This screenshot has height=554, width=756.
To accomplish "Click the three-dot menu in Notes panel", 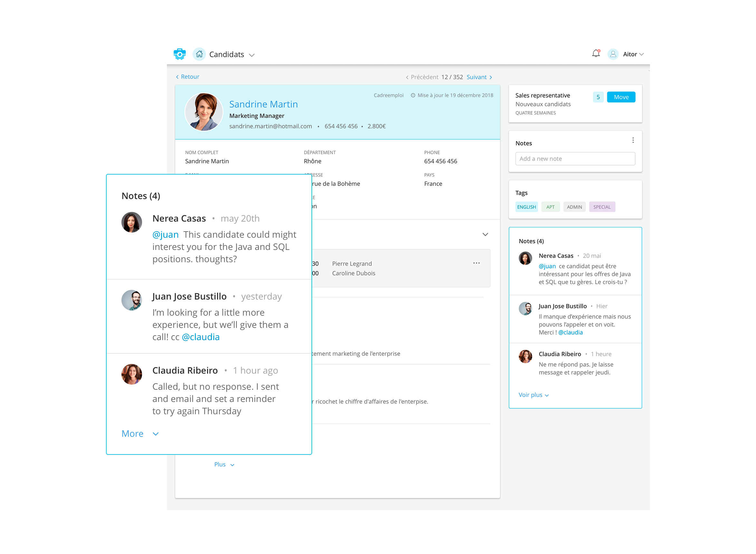I will [633, 140].
